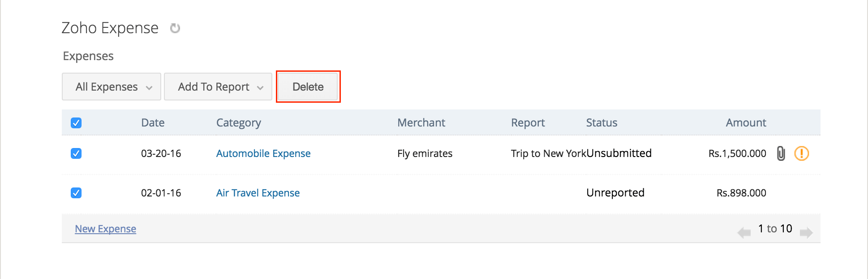Click the Delete button

(x=308, y=87)
